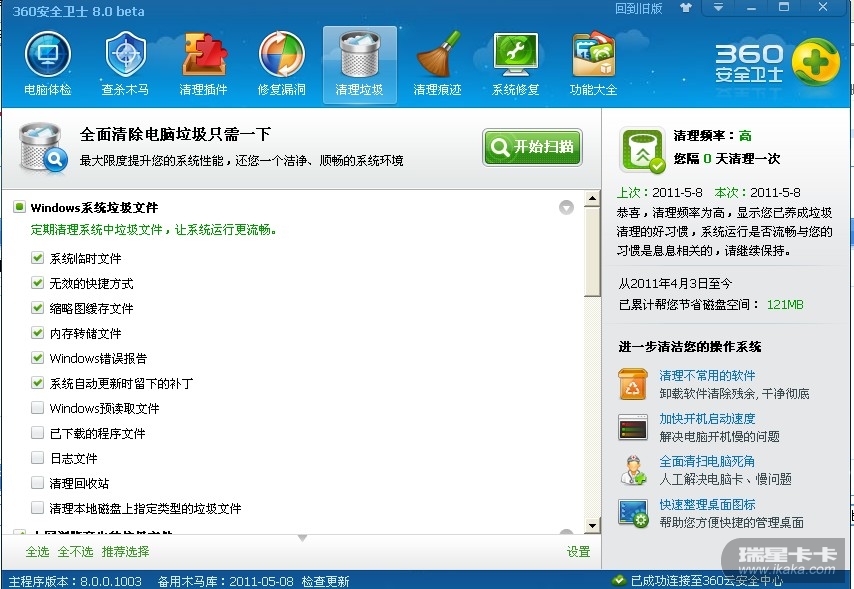Image resolution: width=854 pixels, height=589 pixels.
Task: Click 修复漏洞 label under the Windows icon
Action: (282, 89)
